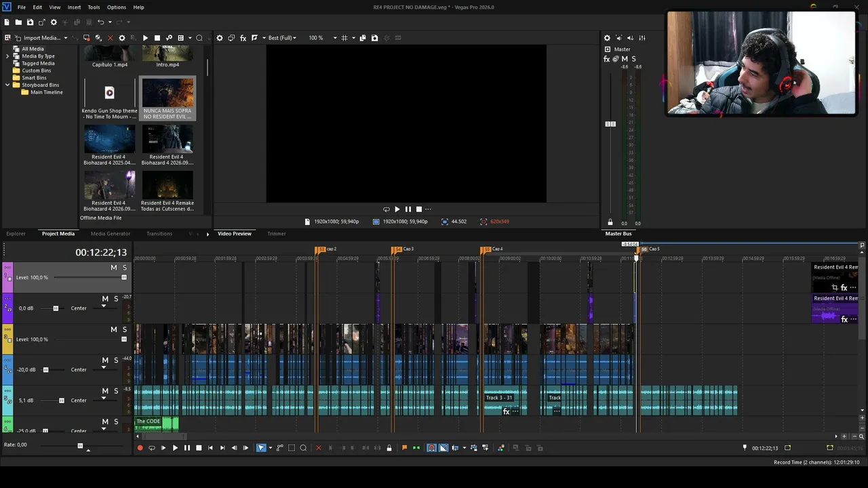The height and width of the screenshot is (488, 868).
Task: Solo the first video track
Action: point(125,268)
